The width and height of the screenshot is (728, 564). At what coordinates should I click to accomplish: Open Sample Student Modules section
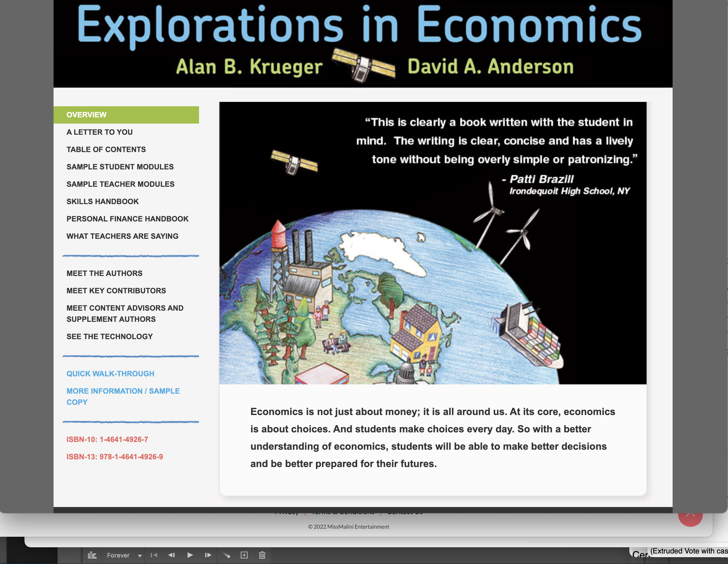click(x=120, y=167)
